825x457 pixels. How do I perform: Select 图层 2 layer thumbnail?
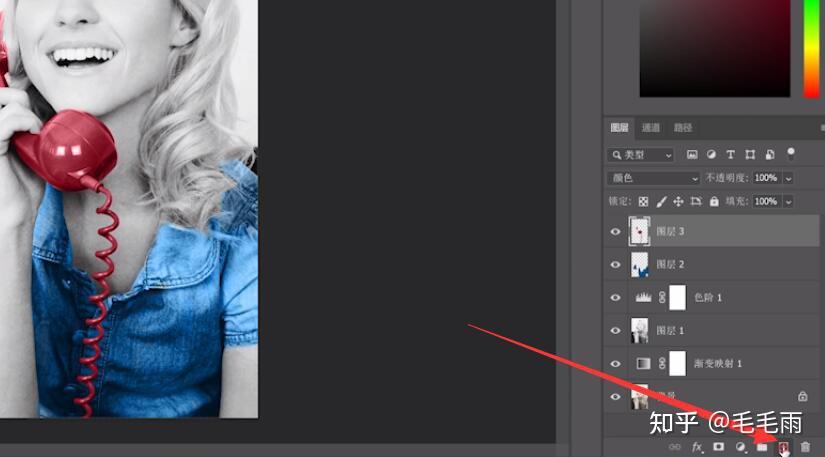pos(639,265)
